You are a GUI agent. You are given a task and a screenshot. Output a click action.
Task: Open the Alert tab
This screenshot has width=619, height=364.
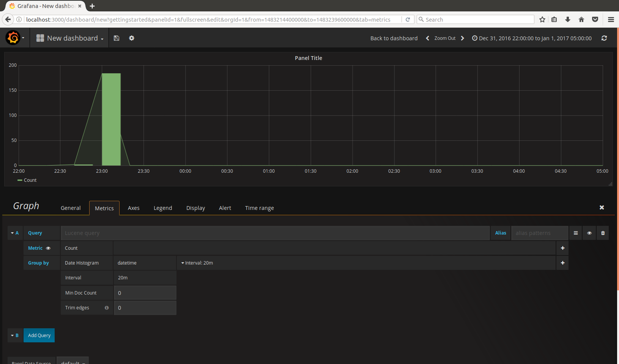[x=225, y=208]
